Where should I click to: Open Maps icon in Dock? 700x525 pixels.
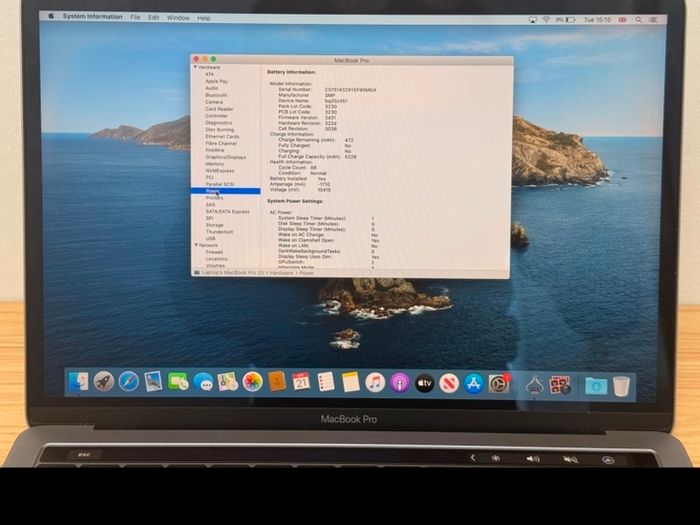point(228,382)
